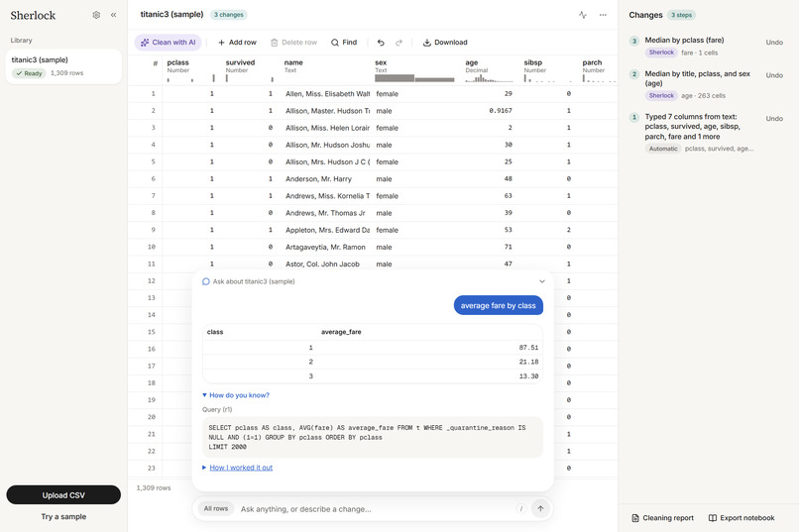Collapse the Ask panel with chevron
799x532 pixels.
click(542, 281)
